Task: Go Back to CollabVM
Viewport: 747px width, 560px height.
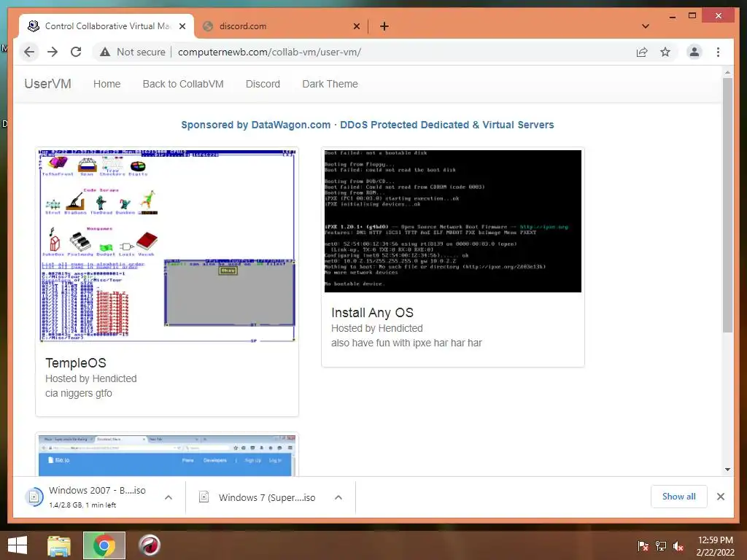Action: (x=183, y=84)
